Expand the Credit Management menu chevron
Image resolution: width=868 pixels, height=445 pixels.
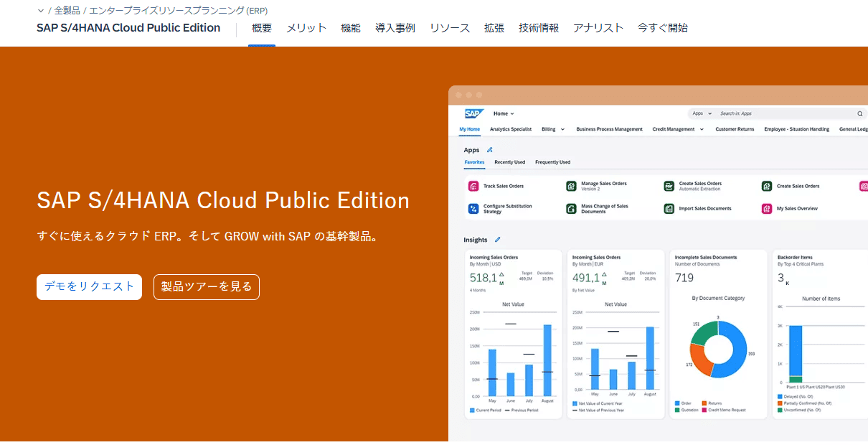point(701,129)
